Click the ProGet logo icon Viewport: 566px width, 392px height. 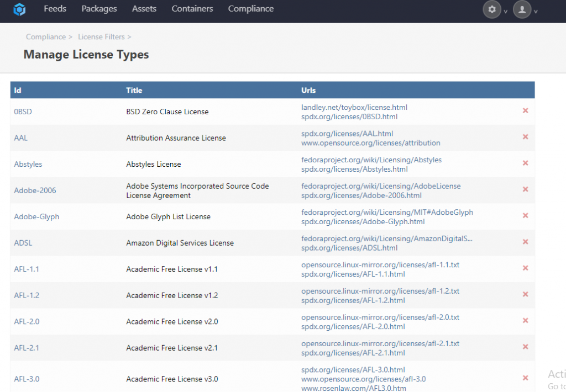pyautogui.click(x=20, y=9)
